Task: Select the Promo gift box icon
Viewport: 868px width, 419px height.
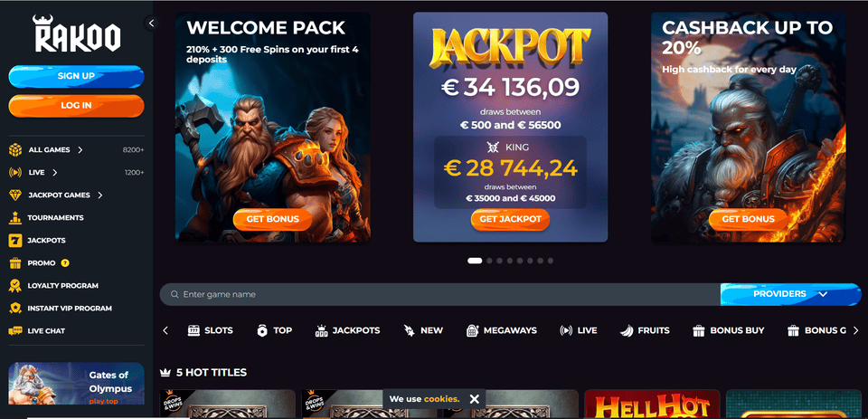Action: tap(15, 262)
